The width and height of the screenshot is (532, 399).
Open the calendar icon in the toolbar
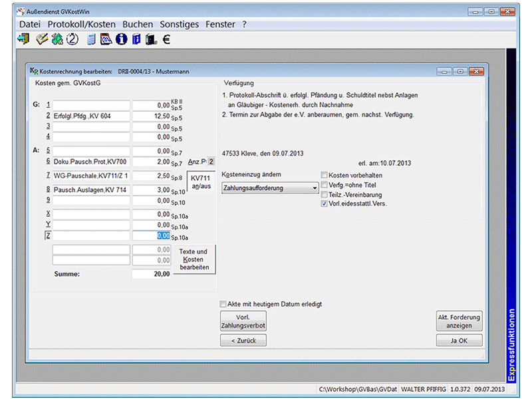[106, 39]
